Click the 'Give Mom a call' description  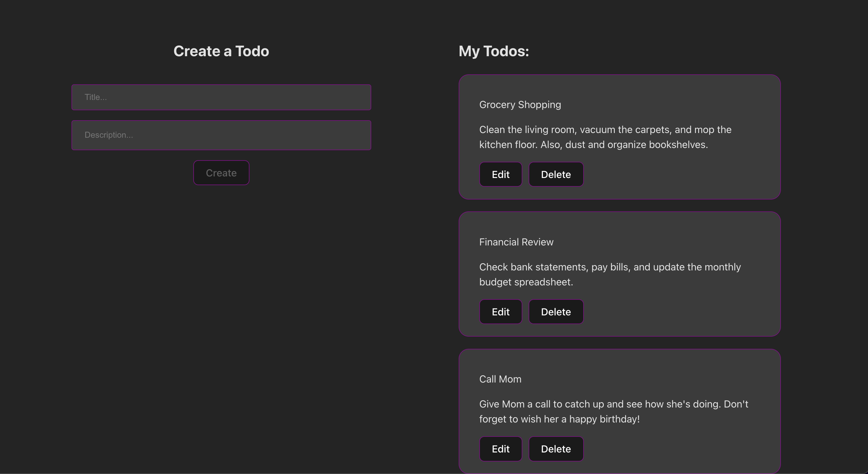[x=613, y=411]
